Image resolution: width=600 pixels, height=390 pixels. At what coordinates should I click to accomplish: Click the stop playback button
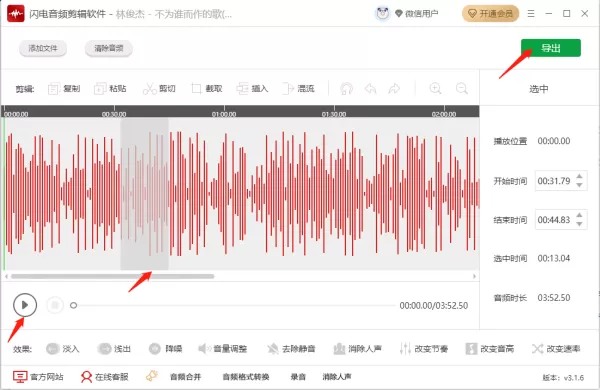55,305
